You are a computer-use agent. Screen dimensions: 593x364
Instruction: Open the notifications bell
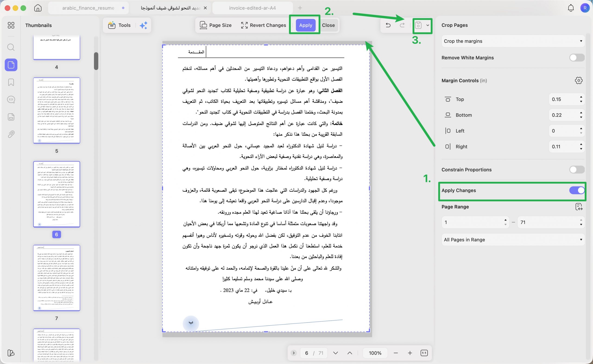[571, 8]
